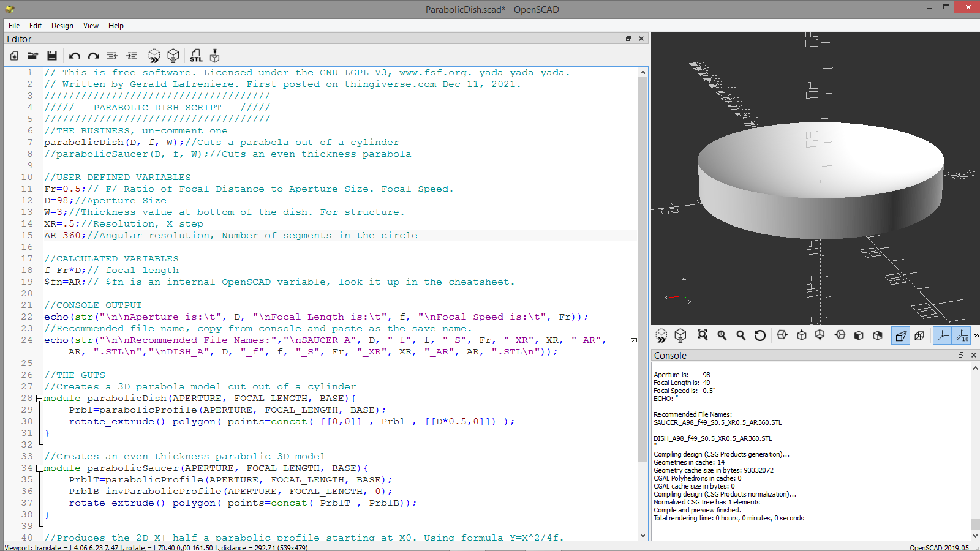Click the 'PrblB=invParabolicProfile' line in editor

coord(230,492)
